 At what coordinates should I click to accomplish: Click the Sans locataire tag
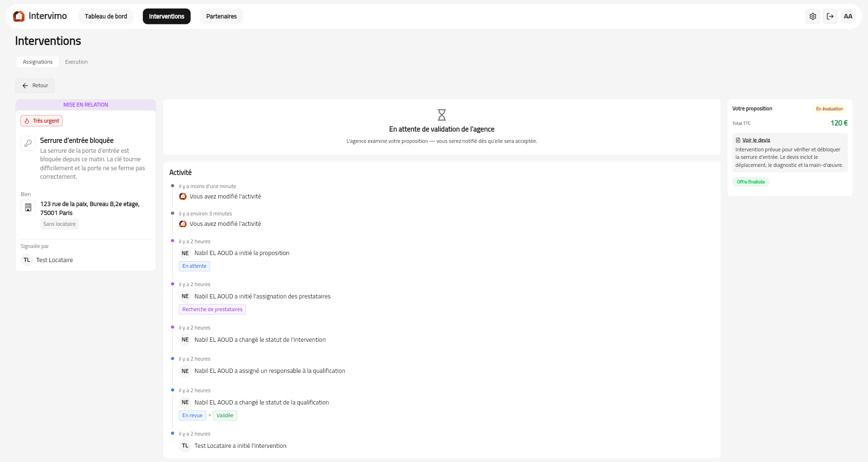click(x=59, y=224)
